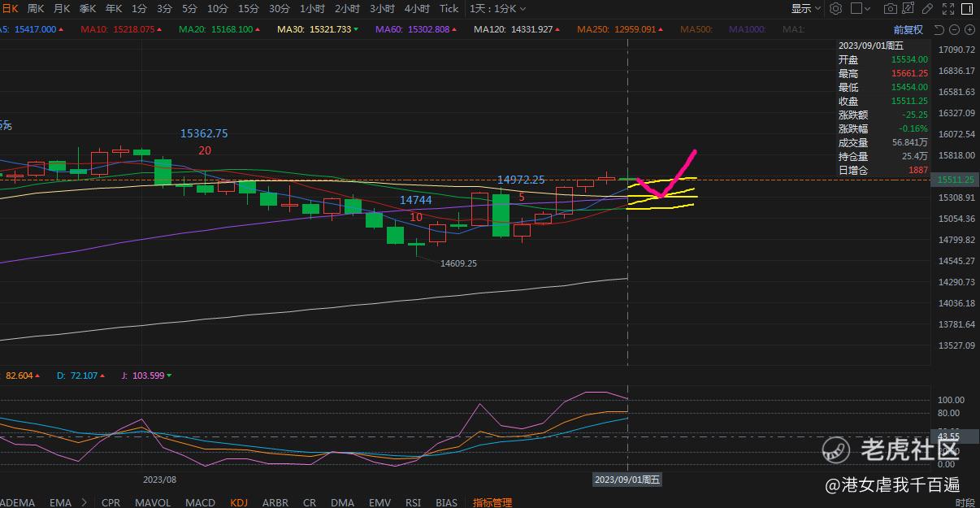The width and height of the screenshot is (980, 508).
Task: Open the 显示 display dropdown
Action: (x=806, y=8)
